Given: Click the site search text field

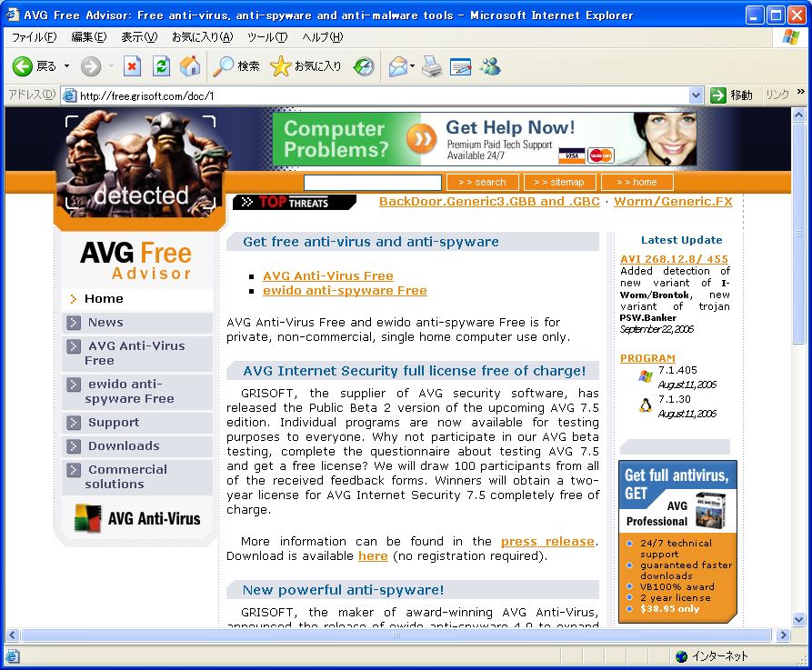Looking at the screenshot, I should click(x=372, y=182).
